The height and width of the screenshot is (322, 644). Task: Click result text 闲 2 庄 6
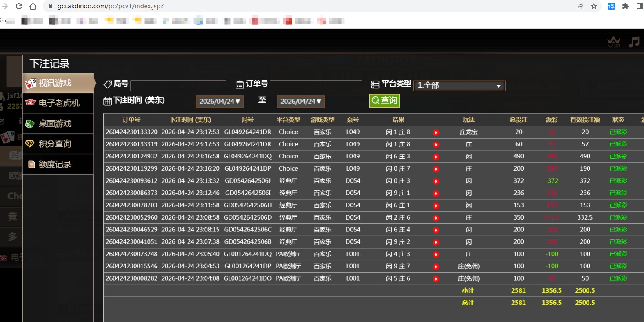tap(398, 217)
